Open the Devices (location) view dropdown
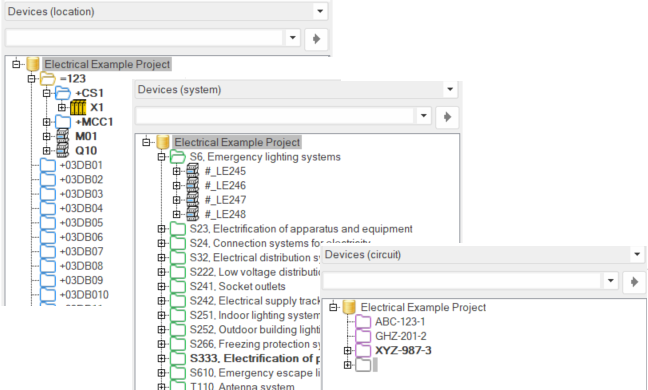Image resolution: width=648 pixels, height=390 pixels. click(320, 11)
